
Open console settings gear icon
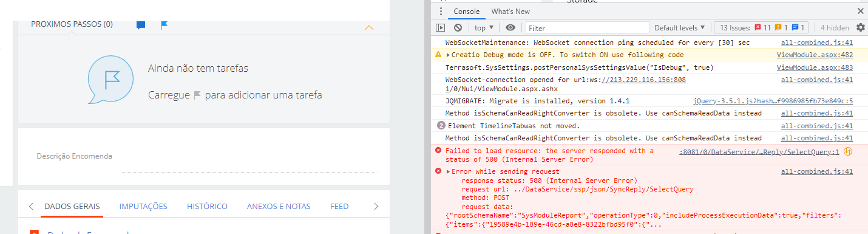point(860,27)
